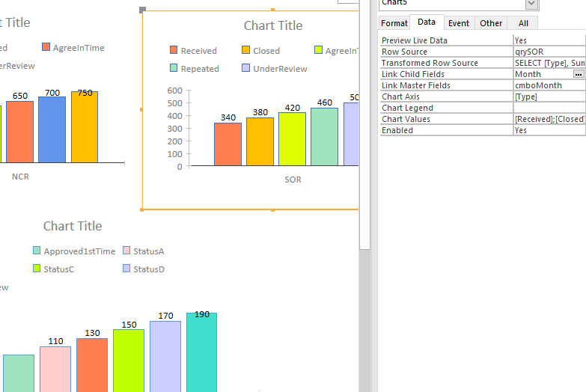Image resolution: width=586 pixels, height=392 pixels.
Task: Click the StatusC legend color swatch
Action: pos(36,268)
